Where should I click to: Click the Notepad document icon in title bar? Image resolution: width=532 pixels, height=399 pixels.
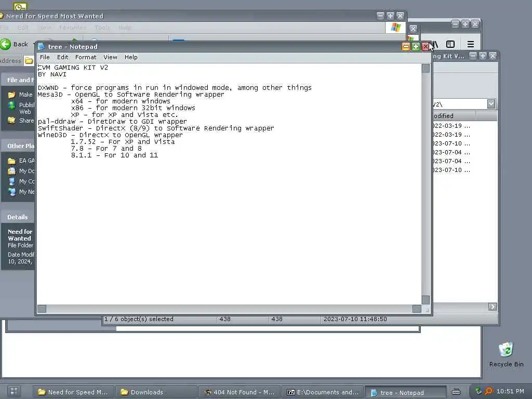tap(41, 46)
